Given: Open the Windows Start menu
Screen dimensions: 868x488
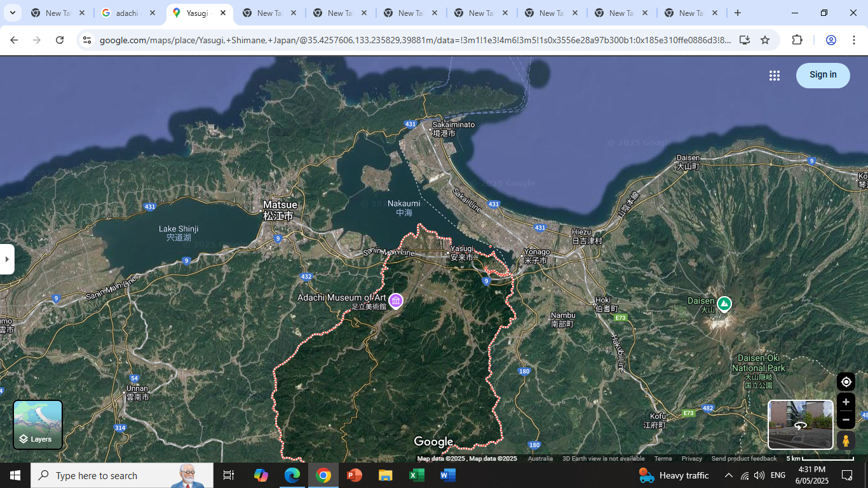Looking at the screenshot, I should click(15, 475).
